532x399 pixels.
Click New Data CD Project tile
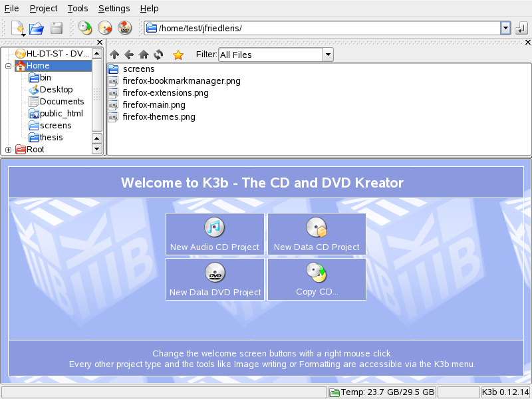pyautogui.click(x=317, y=234)
